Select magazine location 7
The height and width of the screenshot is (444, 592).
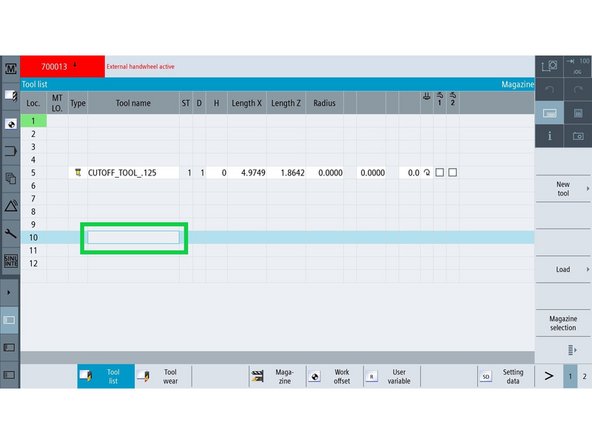point(33,199)
